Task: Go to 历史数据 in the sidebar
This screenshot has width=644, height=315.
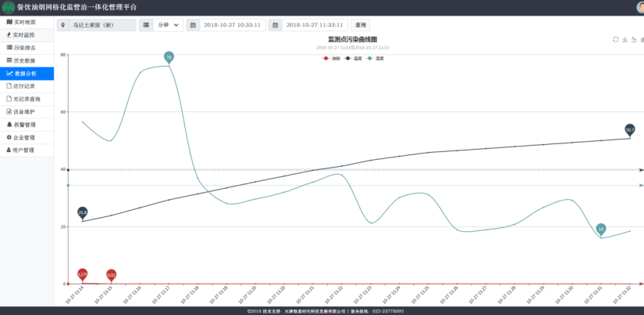Action: (x=27, y=60)
